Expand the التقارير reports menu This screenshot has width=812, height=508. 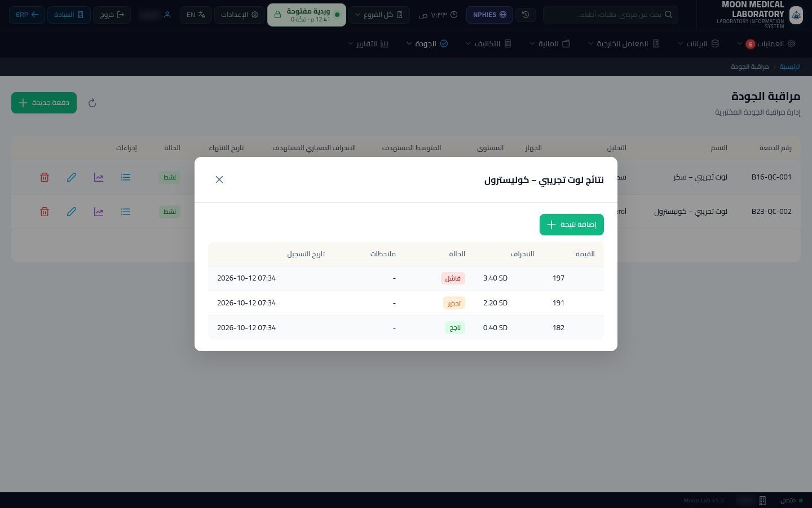368,43
